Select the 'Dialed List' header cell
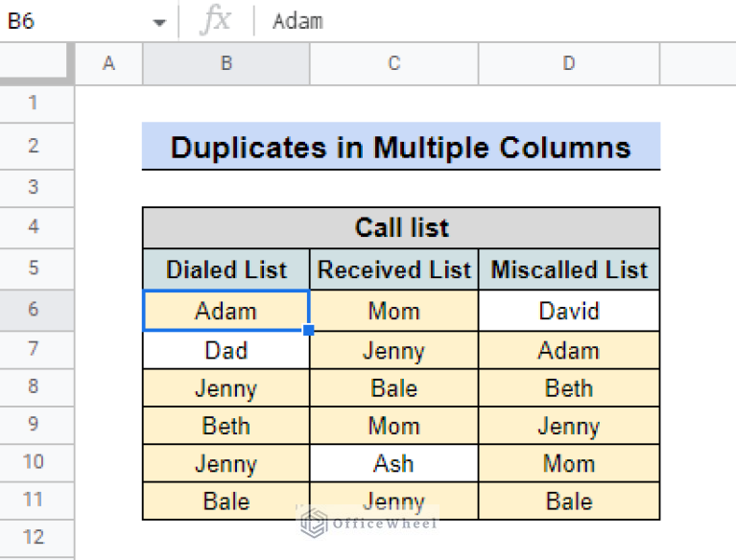The height and width of the screenshot is (560, 736). (x=226, y=269)
